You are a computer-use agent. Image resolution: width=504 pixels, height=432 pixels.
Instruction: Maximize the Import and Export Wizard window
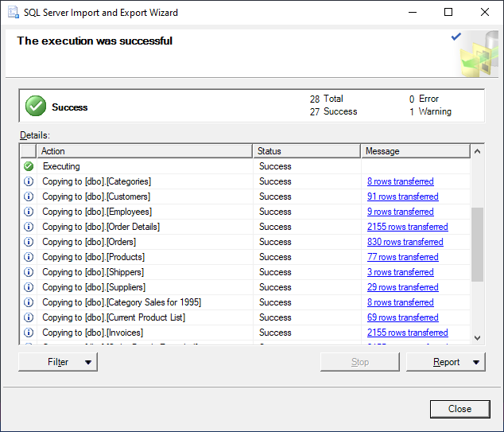click(448, 12)
